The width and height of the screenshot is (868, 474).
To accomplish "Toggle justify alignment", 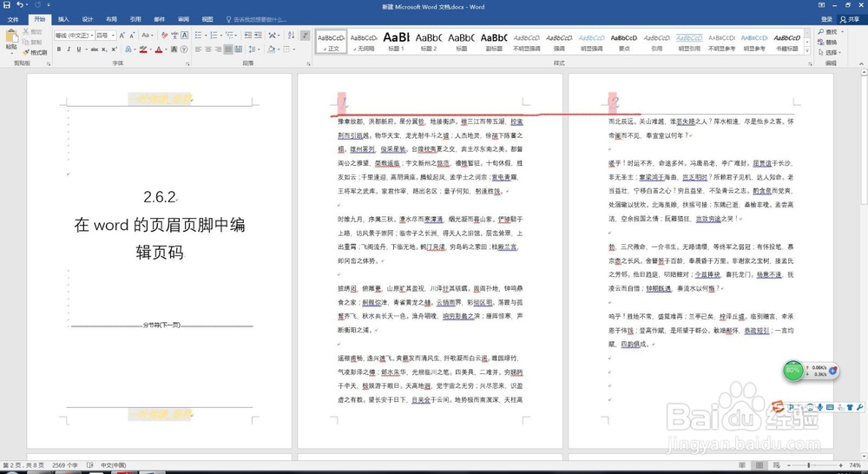I will click(228, 49).
